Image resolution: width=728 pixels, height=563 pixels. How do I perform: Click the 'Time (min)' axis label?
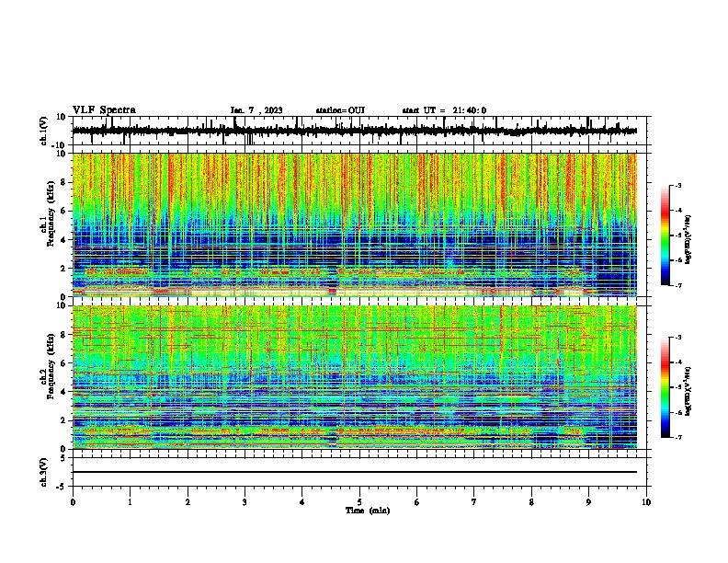(368, 511)
